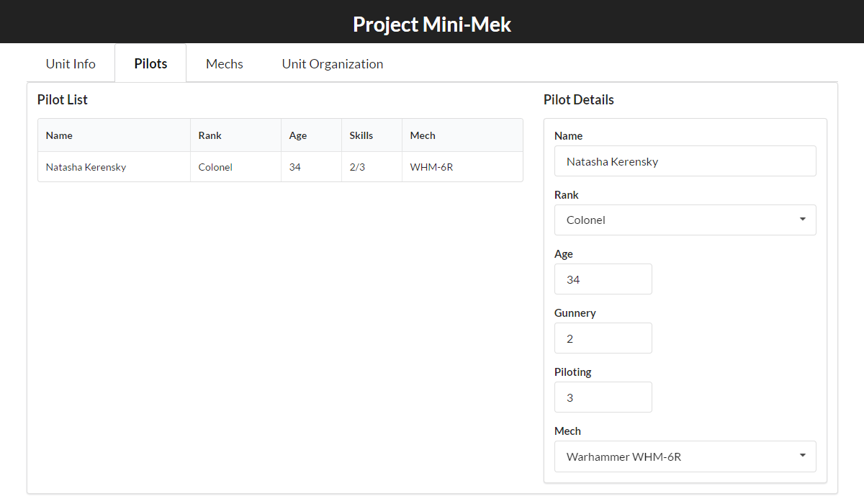The image size is (864, 504).
Task: Click the Colonel cell in the pilot row
Action: tap(215, 167)
